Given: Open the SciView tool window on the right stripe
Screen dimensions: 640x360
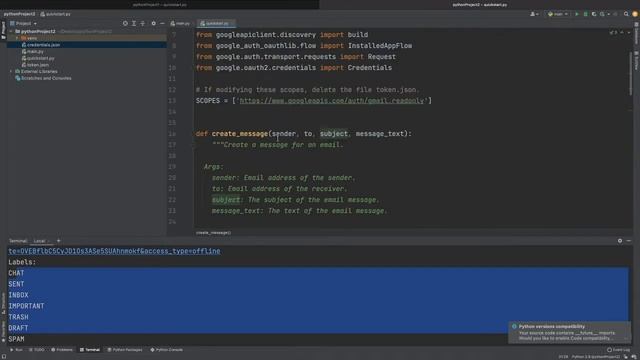Looking at the screenshot, I should [636, 60].
